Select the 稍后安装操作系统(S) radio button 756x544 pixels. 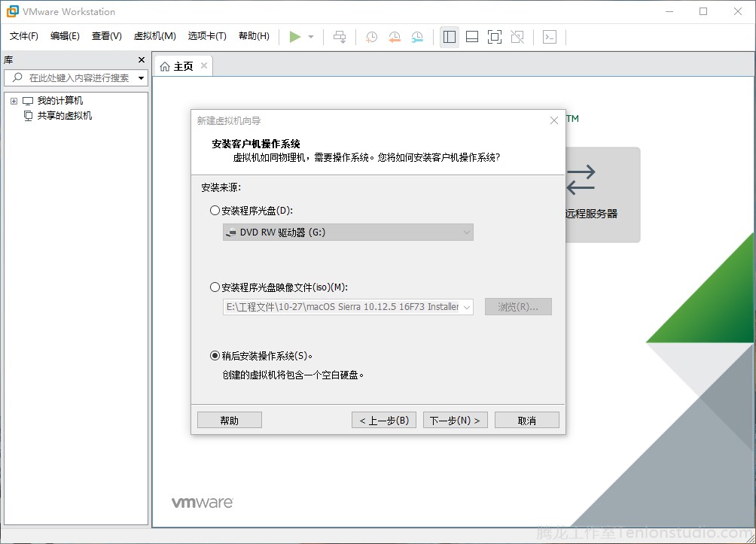point(215,356)
